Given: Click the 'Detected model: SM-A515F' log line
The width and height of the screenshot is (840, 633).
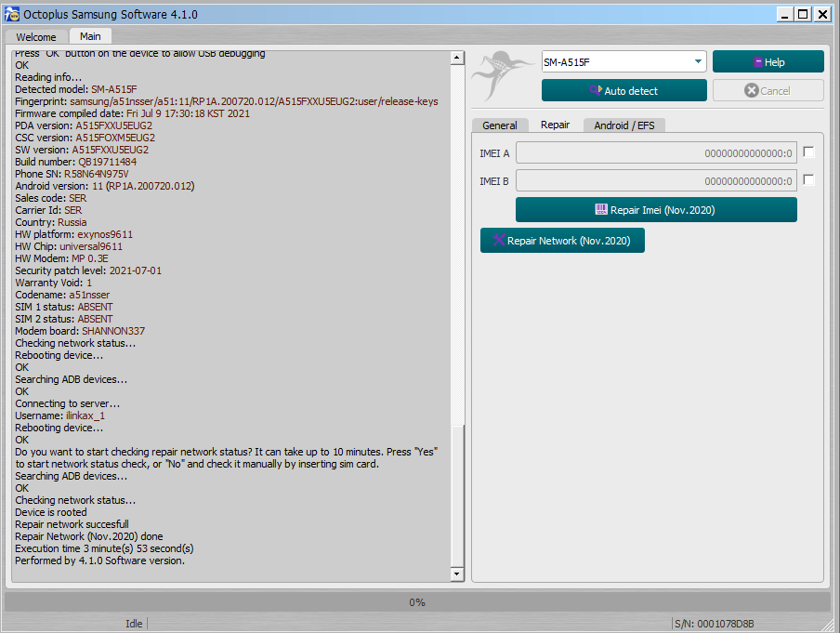Looking at the screenshot, I should pos(76,89).
